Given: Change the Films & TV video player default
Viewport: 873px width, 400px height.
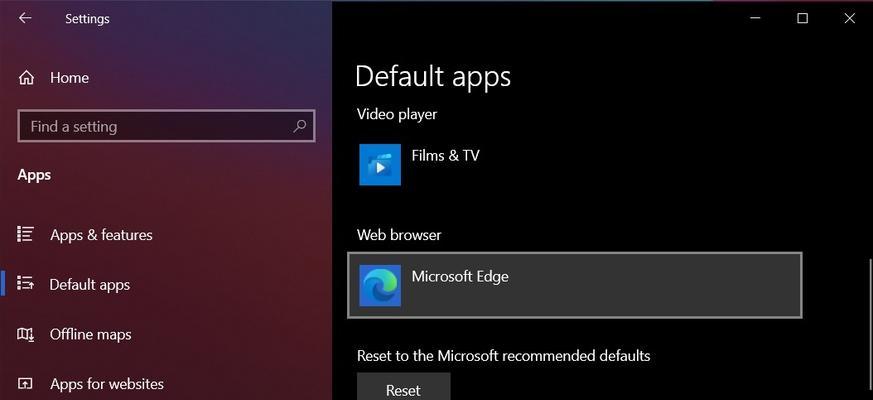Looking at the screenshot, I should tap(575, 164).
